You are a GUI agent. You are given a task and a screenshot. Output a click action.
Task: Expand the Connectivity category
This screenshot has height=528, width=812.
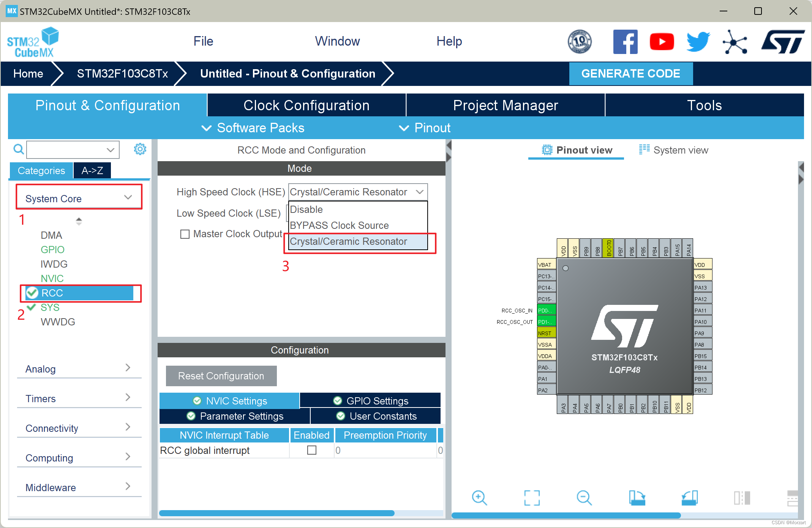point(79,428)
